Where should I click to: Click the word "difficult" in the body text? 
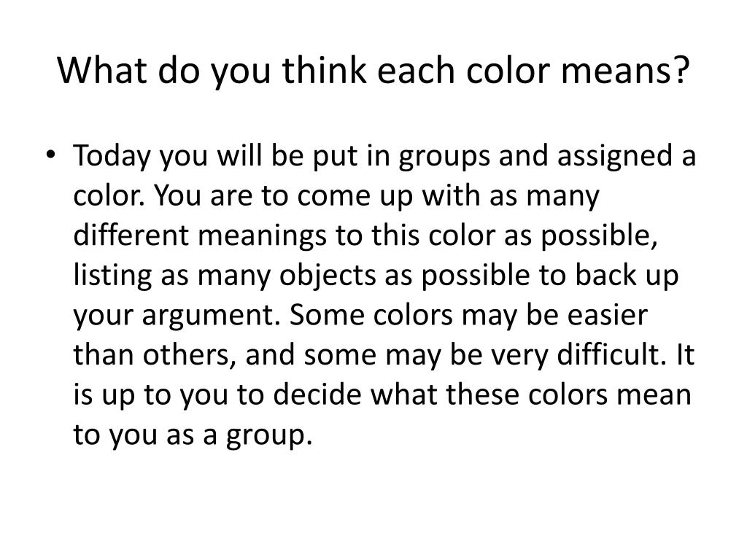[611, 355]
